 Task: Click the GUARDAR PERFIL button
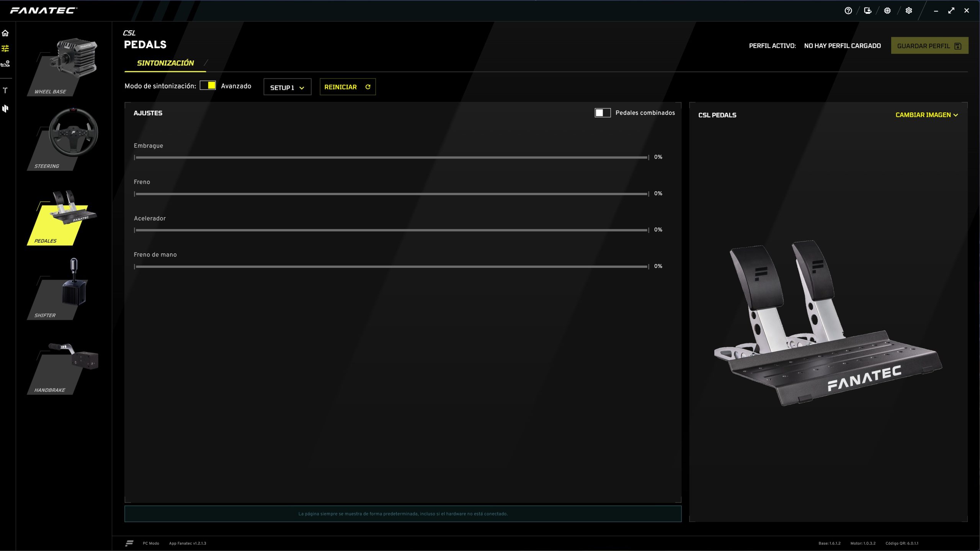coord(929,46)
